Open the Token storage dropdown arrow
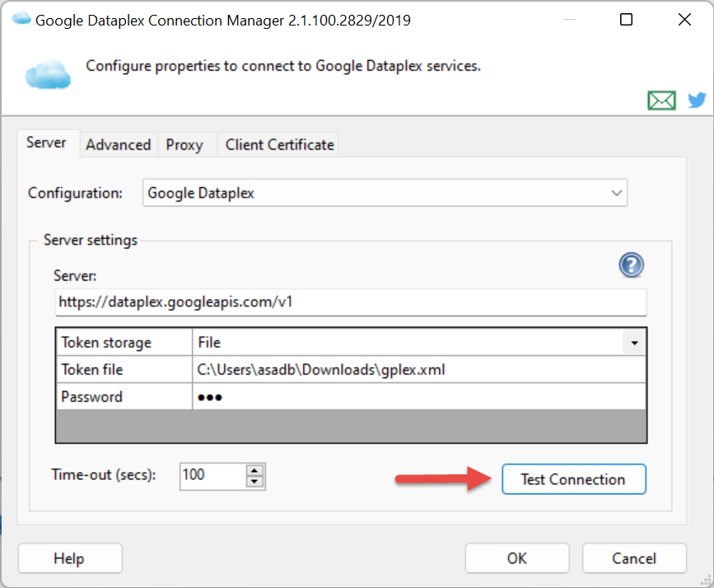Image resolution: width=714 pixels, height=588 pixels. click(x=634, y=343)
